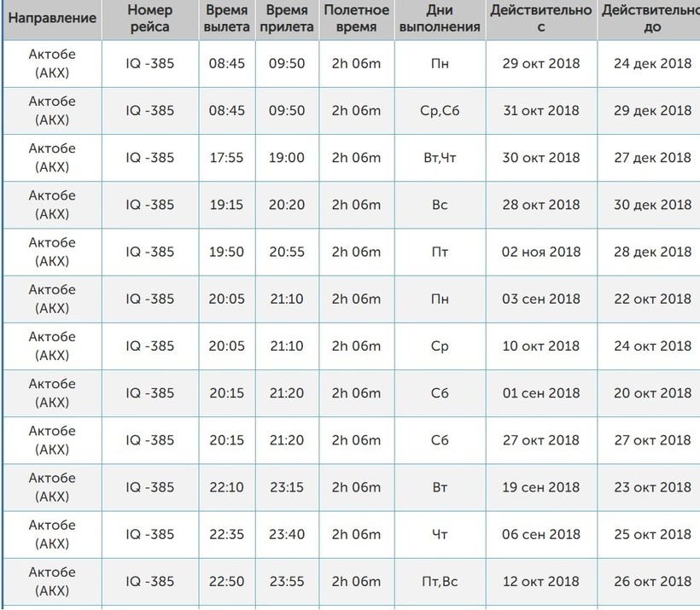700x610 pixels.
Task: Click the "Время вылета" header
Action: pyautogui.click(x=226, y=18)
